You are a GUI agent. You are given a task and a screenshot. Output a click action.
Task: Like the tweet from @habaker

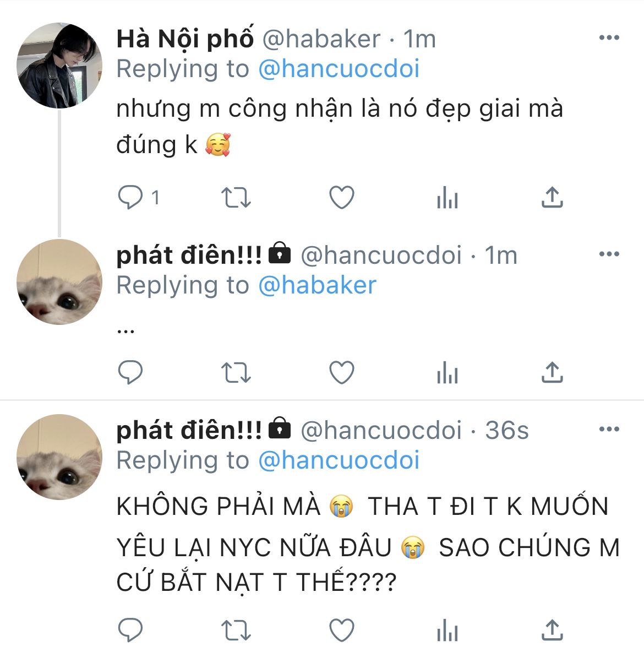pyautogui.click(x=342, y=197)
